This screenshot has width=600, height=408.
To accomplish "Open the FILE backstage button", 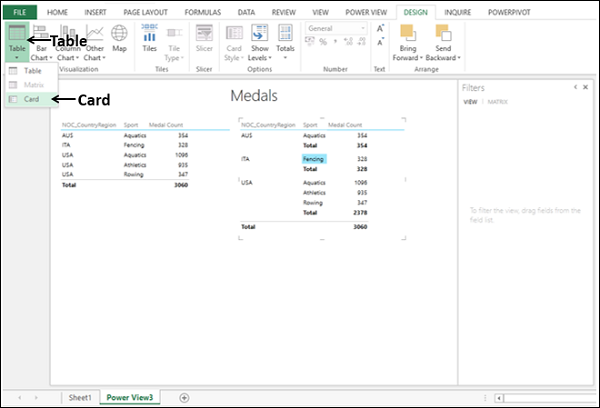I will (x=20, y=10).
